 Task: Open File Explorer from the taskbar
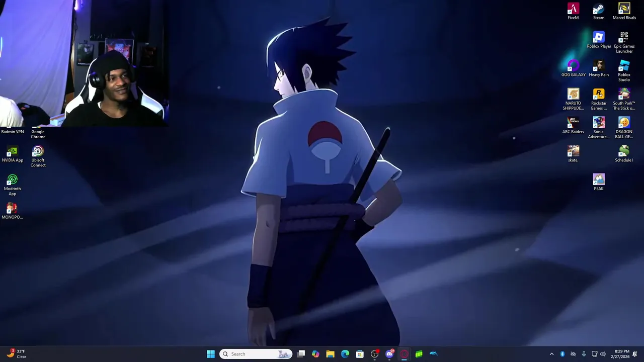tap(330, 354)
